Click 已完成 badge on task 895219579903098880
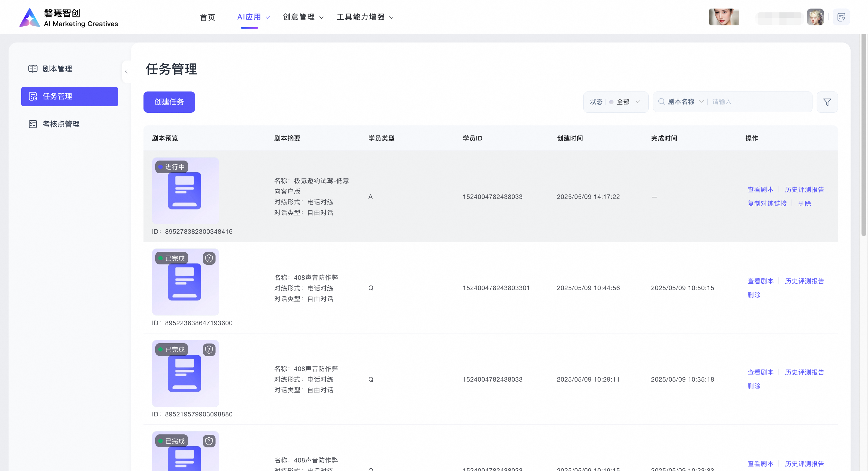Viewport: 868px width, 471px height. (172, 350)
